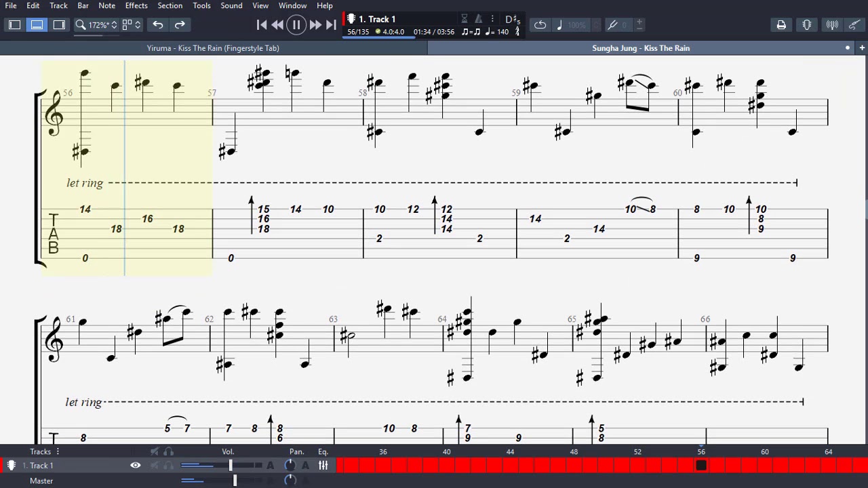Toggle the right inspector panel
The image size is (868, 488).
point(59,25)
